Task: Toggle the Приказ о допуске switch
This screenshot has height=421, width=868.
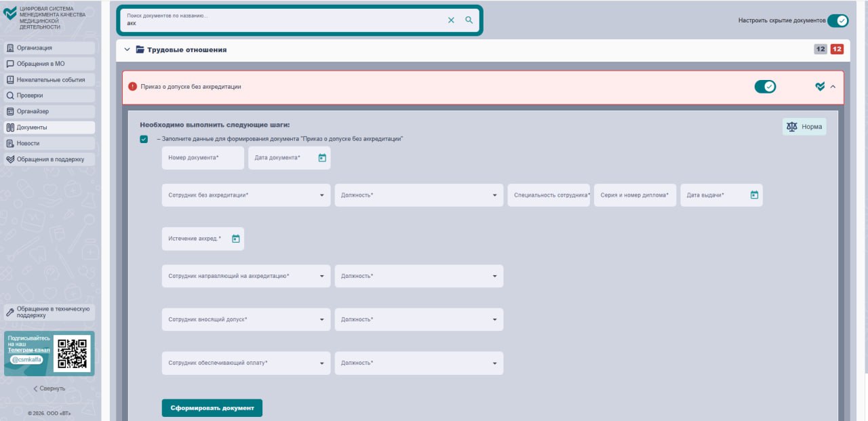Action: (x=765, y=87)
